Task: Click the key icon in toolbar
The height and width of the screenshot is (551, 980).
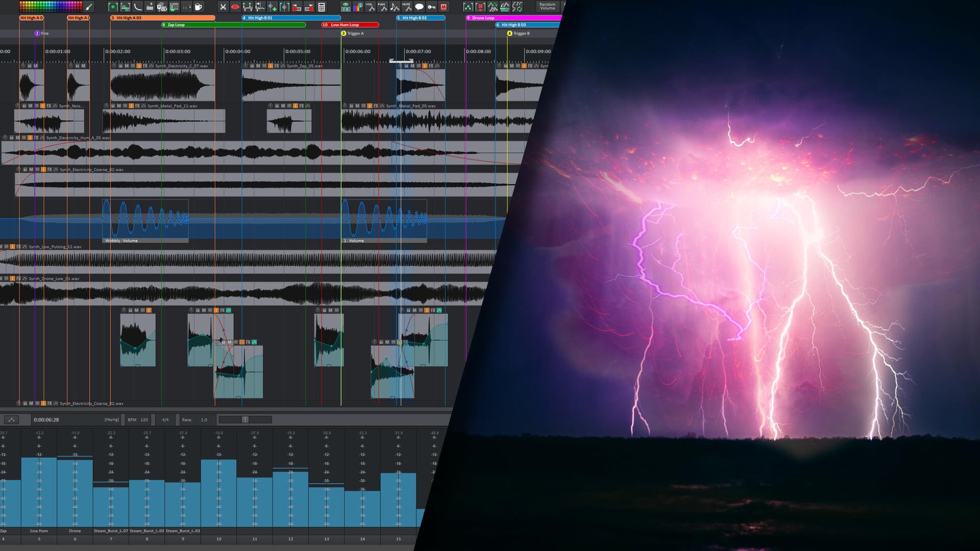Action: [431, 7]
